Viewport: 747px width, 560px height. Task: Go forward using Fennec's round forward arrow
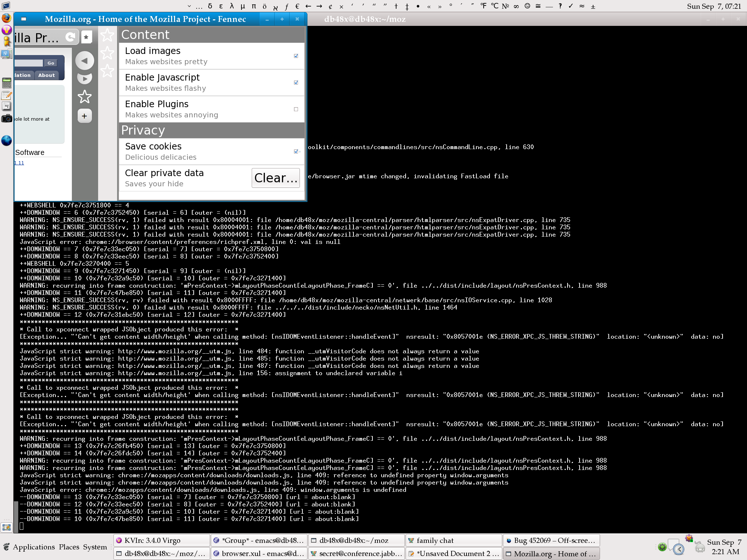pyautogui.click(x=85, y=78)
